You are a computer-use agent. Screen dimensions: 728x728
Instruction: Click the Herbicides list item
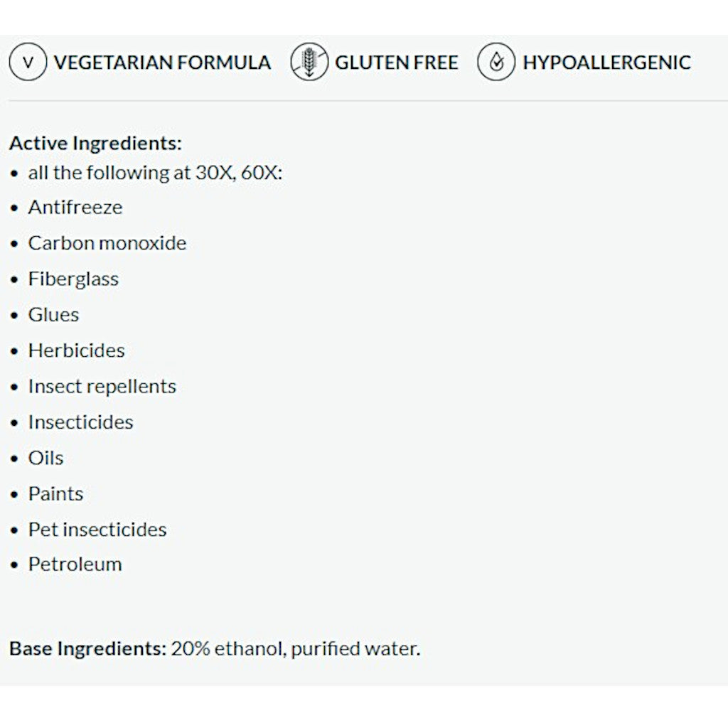click(77, 350)
